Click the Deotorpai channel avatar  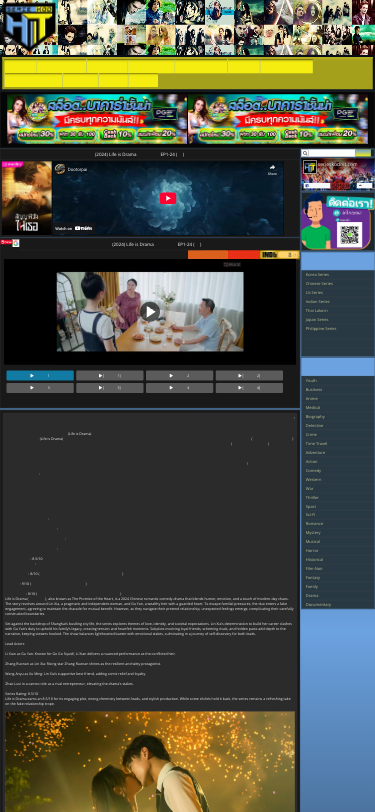tap(60, 169)
